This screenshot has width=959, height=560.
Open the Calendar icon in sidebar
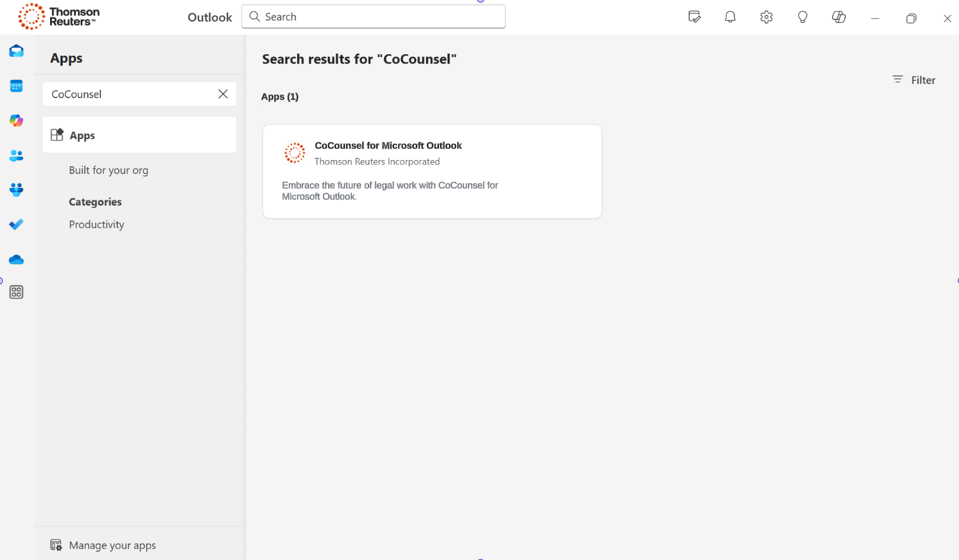(16, 86)
